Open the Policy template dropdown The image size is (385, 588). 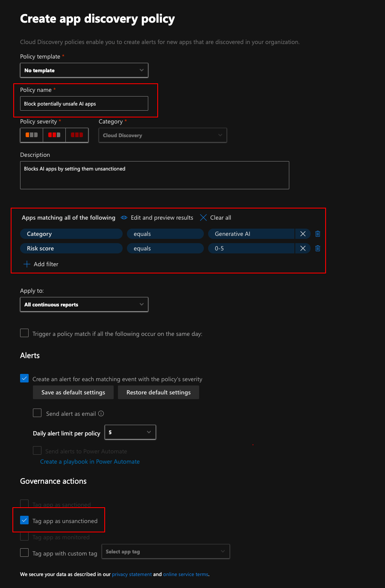[84, 71]
